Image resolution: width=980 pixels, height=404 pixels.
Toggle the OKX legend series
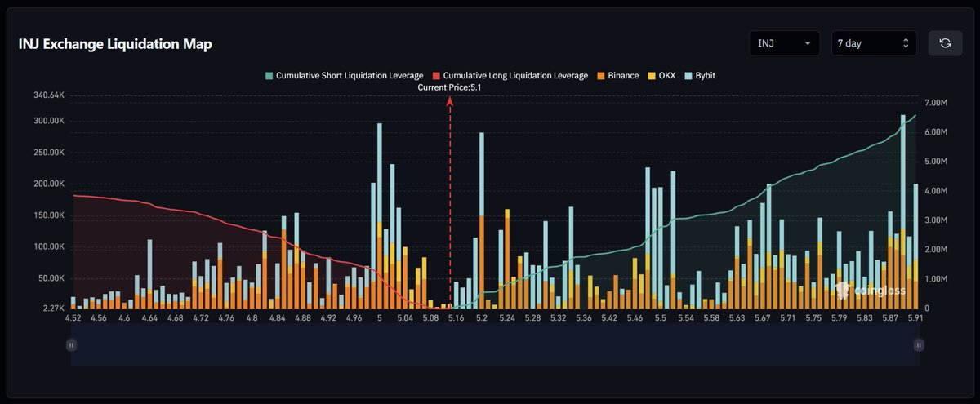[662, 75]
